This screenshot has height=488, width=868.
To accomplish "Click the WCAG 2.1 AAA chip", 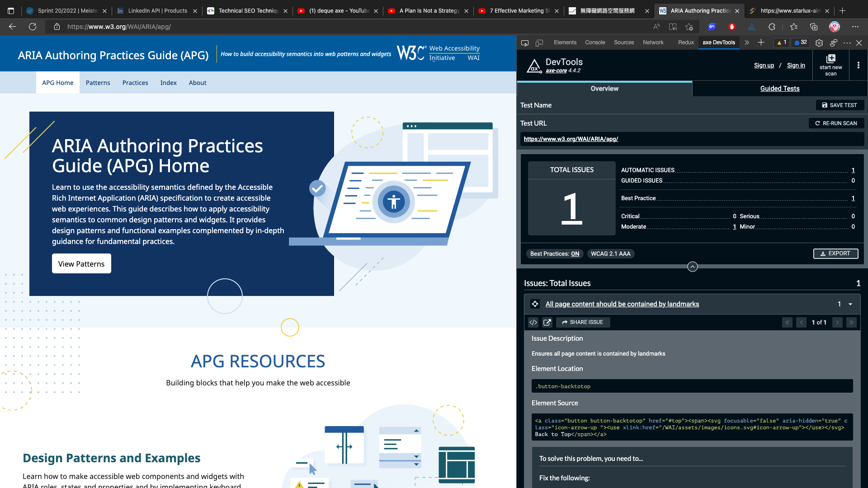I will tap(610, 254).
